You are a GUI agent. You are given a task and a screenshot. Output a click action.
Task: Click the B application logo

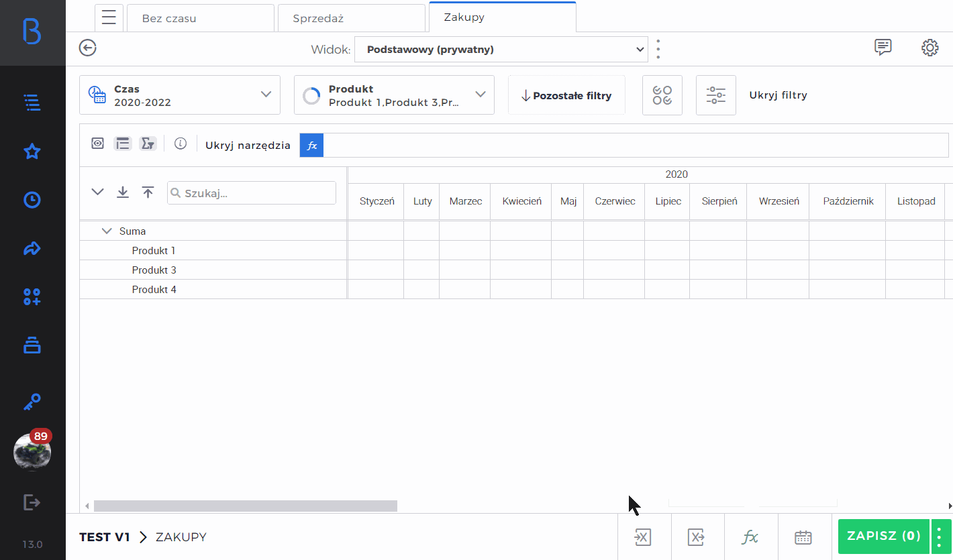(32, 32)
